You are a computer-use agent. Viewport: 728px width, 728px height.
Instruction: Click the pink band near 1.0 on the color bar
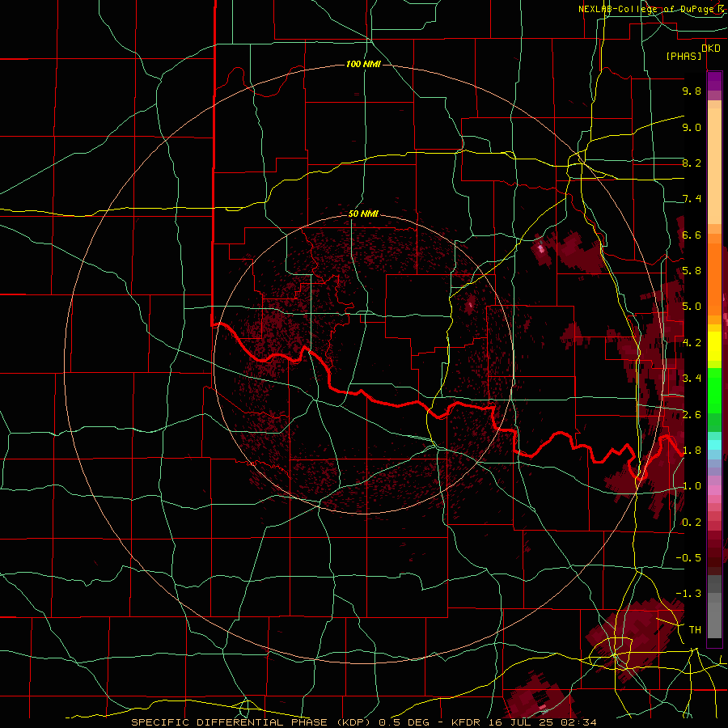714,490
